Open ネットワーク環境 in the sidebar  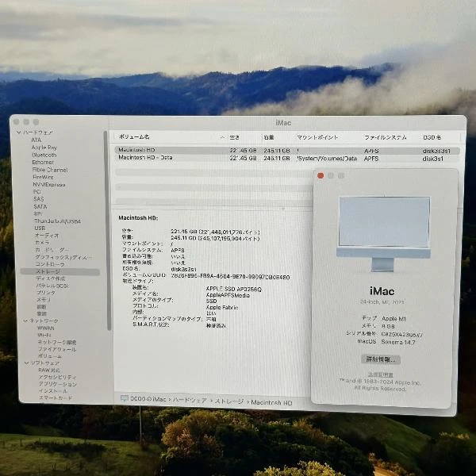click(x=57, y=342)
